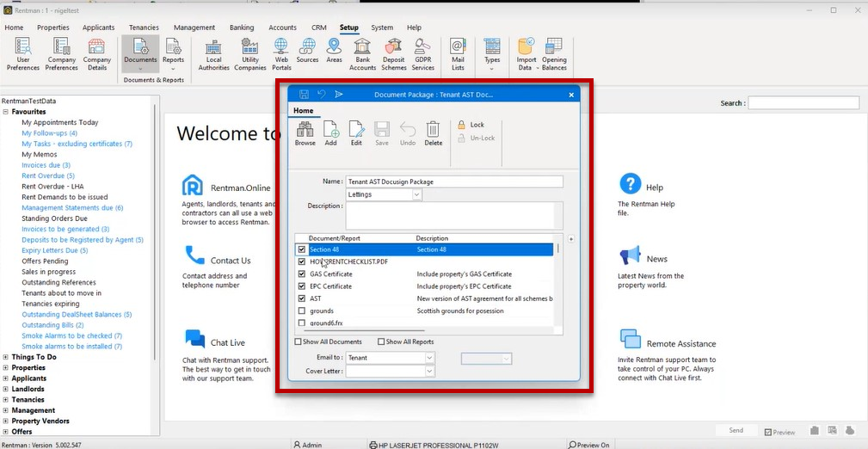Toggle the Preview checkbox at bottom right
The image size is (868, 449).
768,432
